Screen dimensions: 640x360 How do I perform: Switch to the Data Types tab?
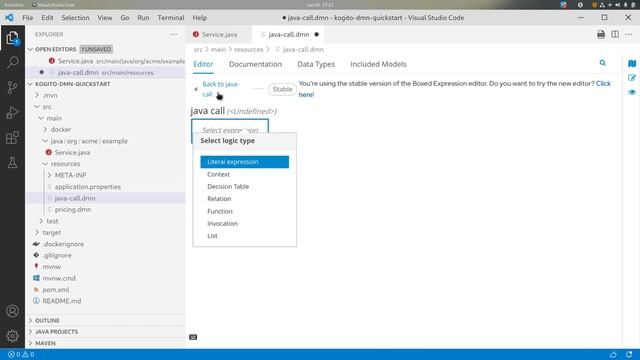click(x=316, y=64)
